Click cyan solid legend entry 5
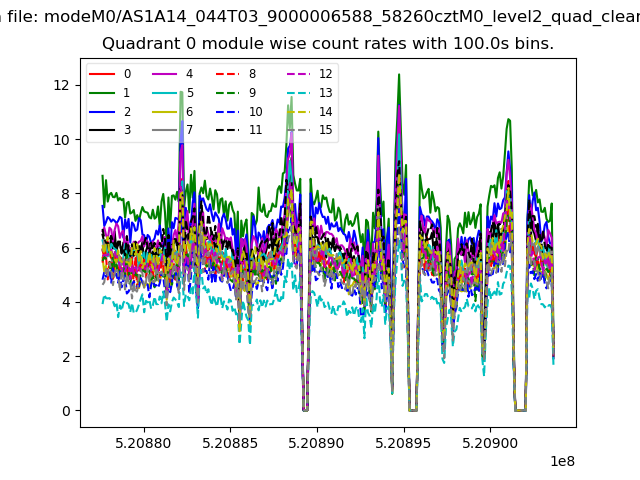The width and height of the screenshot is (640, 480). (x=172, y=93)
